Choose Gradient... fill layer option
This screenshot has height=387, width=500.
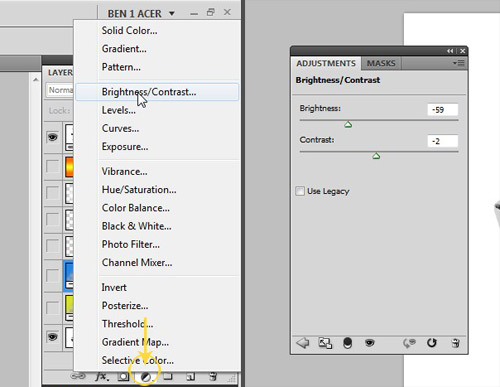point(124,49)
